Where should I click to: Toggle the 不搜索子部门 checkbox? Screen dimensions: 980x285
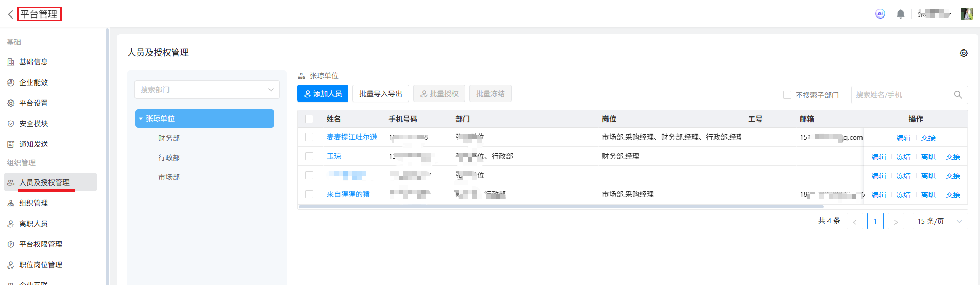pos(787,95)
